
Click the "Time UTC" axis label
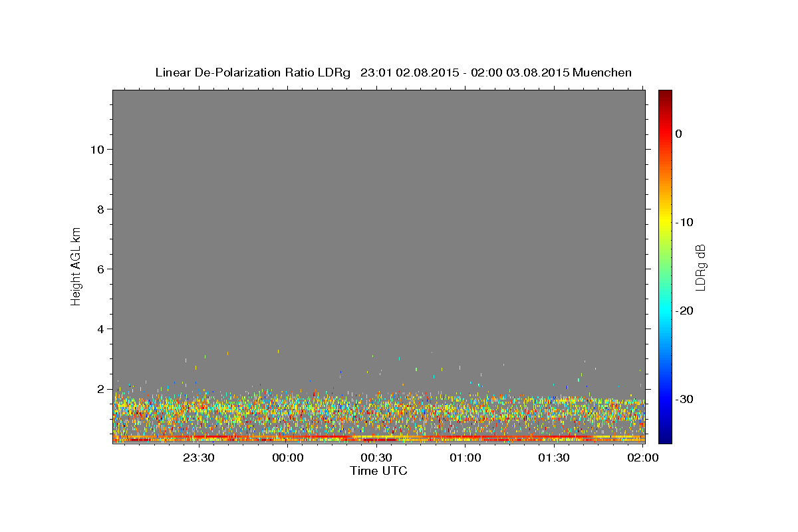[378, 471]
